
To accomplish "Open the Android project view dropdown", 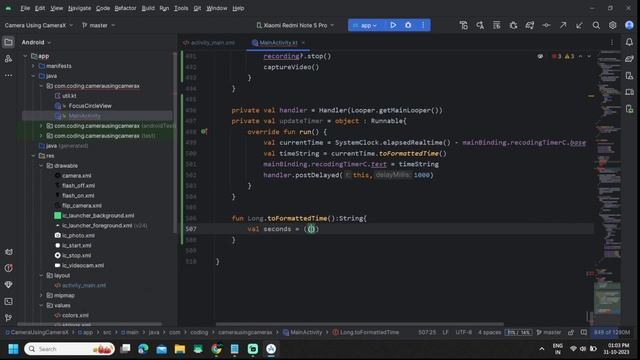I will click(x=36, y=42).
